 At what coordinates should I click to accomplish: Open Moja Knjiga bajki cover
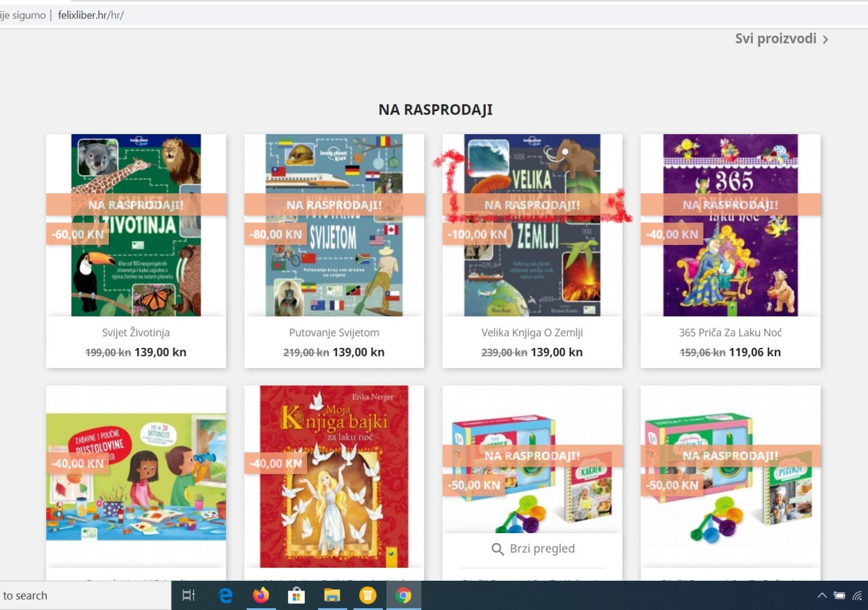(334, 476)
